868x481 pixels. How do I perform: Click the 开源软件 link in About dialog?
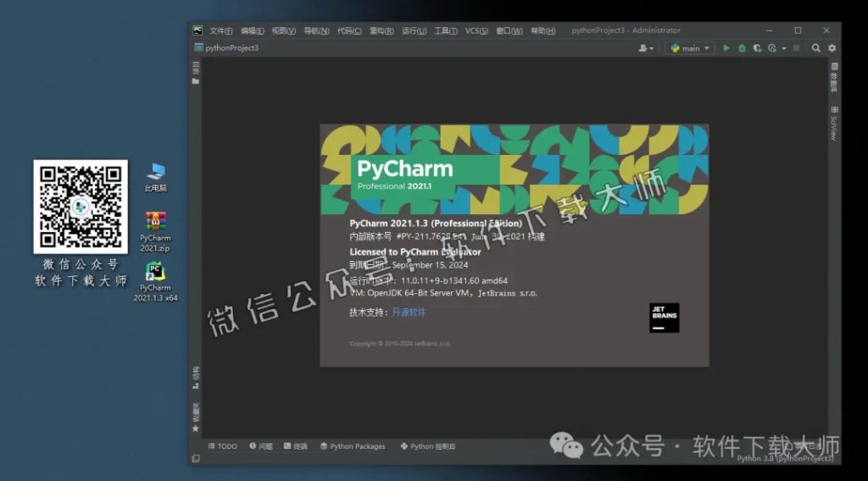tap(409, 312)
